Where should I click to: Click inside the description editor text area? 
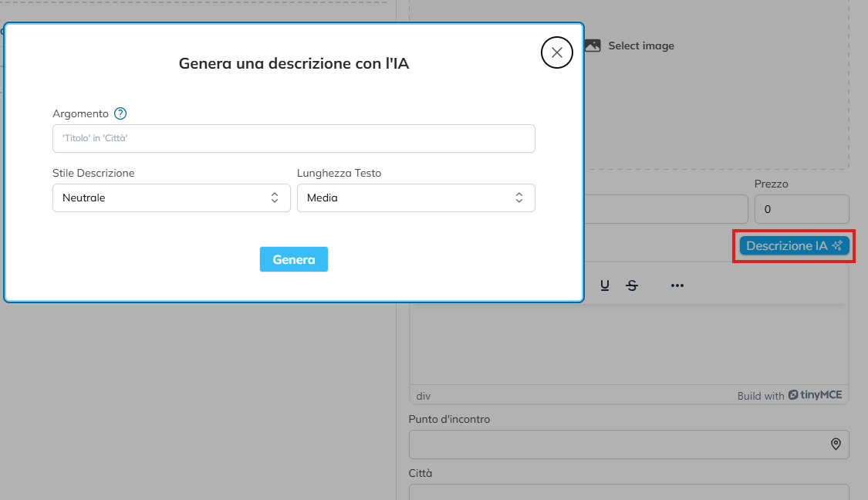tap(628, 343)
